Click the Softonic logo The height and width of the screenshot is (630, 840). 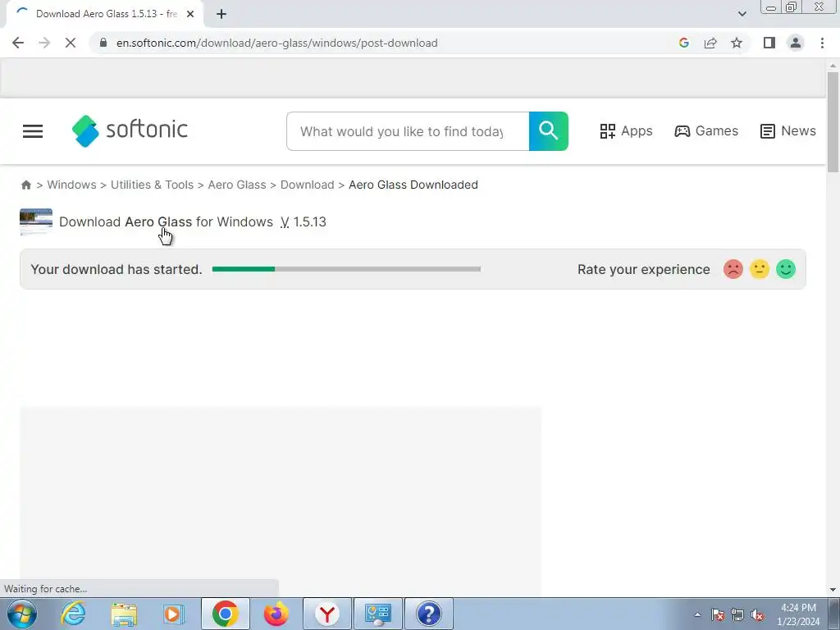coord(130,130)
